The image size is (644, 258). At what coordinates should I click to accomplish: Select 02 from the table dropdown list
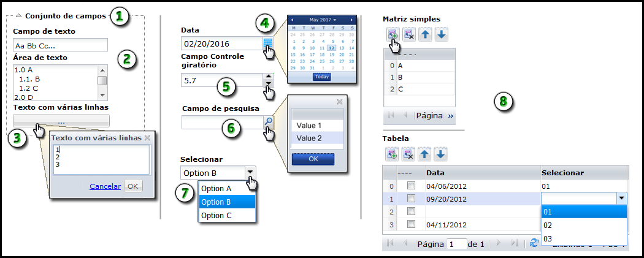coord(548,225)
